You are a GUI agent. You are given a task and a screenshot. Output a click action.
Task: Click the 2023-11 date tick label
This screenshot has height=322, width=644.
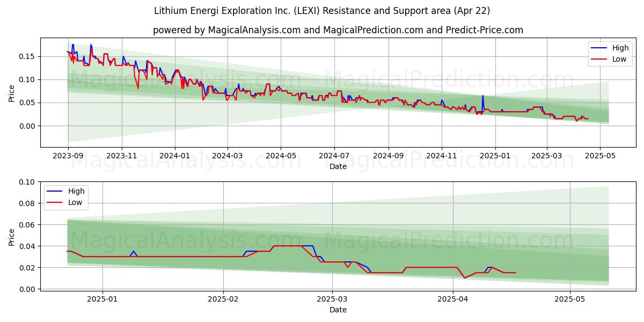point(122,156)
